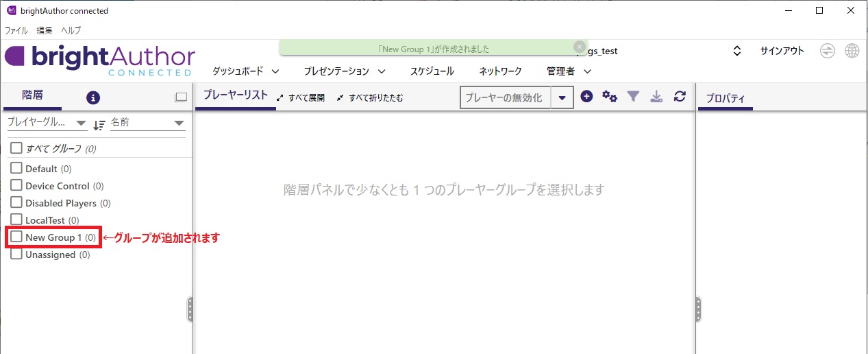Dismiss the New Group 1 created notification
The image size is (868, 354).
click(x=579, y=46)
